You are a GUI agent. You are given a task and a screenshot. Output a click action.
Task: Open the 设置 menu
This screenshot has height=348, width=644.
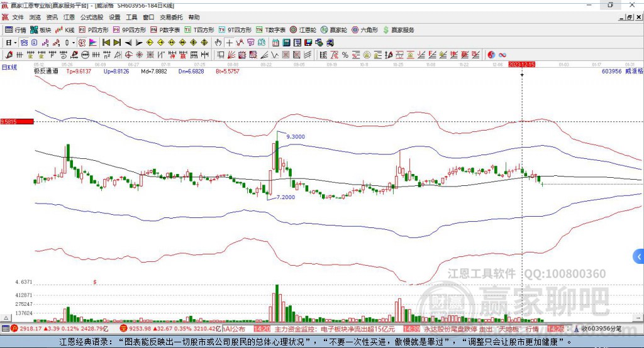114,17
